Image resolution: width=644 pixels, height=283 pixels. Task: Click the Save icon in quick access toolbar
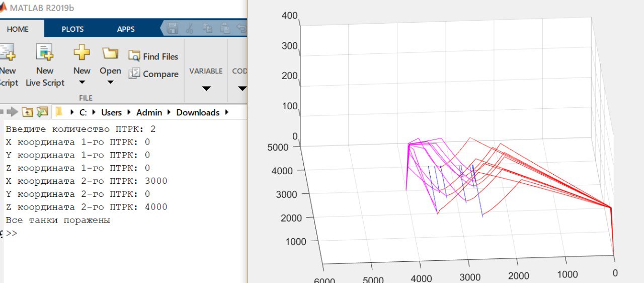[x=173, y=29]
